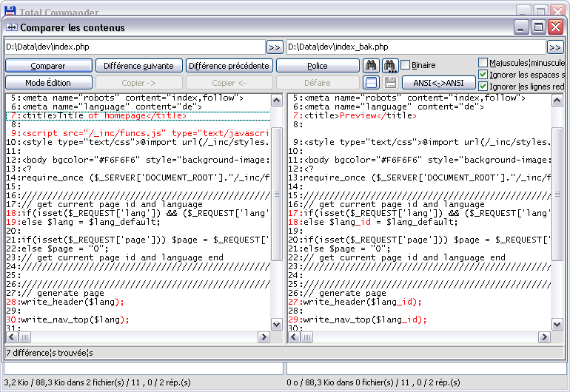Viewport: 570px width, 392px height.
Task: Select right line 29 write_nav_top($lang_id)
Action: (420, 320)
